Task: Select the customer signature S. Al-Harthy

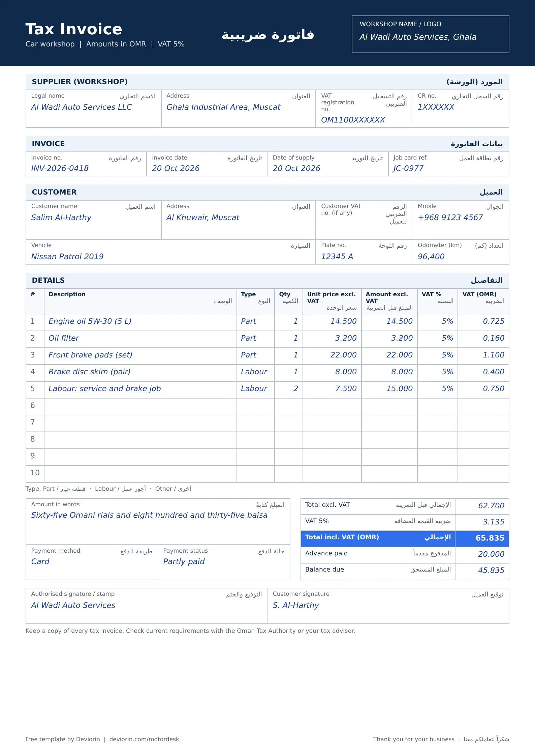Action: click(x=295, y=605)
